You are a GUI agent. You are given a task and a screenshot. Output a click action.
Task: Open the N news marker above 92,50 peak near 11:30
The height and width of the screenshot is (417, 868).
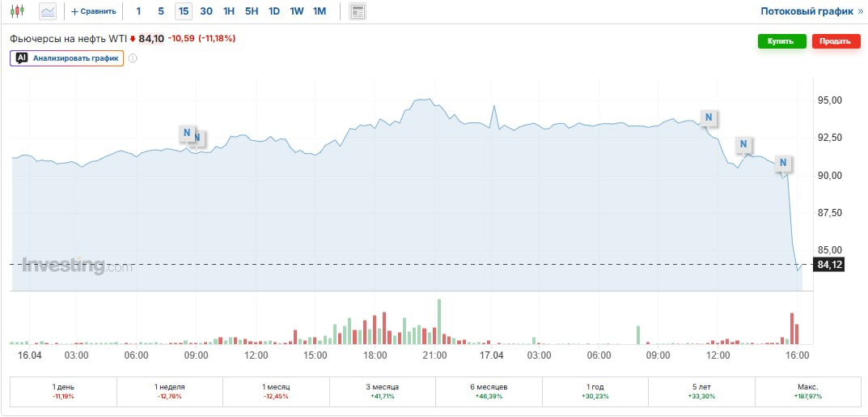pos(709,117)
